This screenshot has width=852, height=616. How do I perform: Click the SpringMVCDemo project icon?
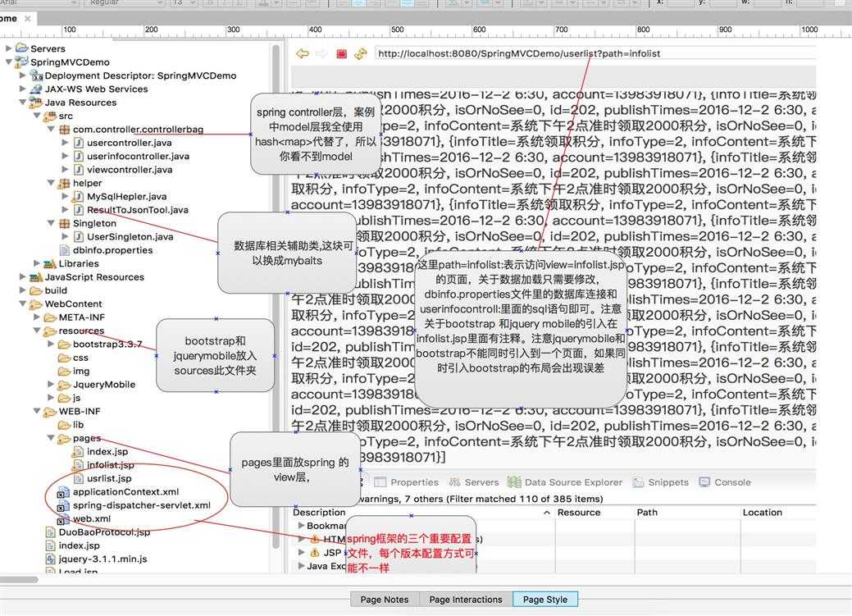coord(22,62)
